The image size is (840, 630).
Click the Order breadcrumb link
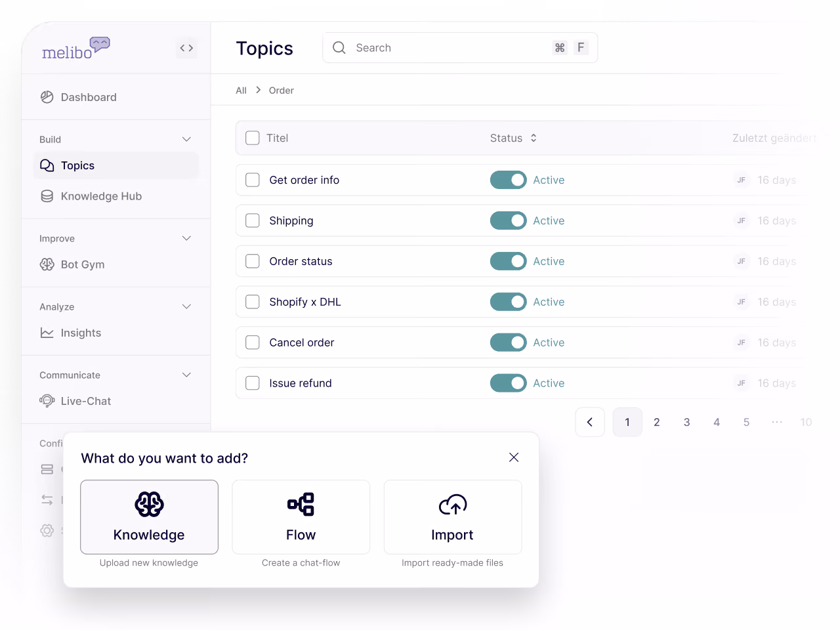click(x=282, y=91)
